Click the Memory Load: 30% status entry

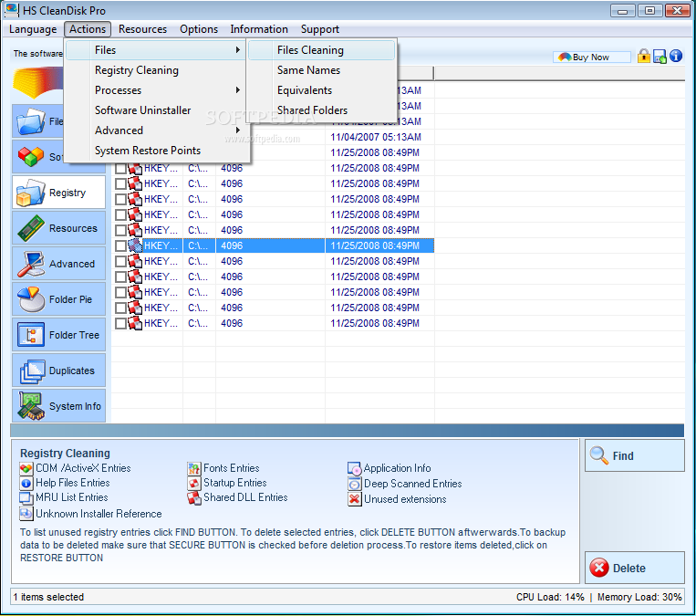(x=639, y=597)
